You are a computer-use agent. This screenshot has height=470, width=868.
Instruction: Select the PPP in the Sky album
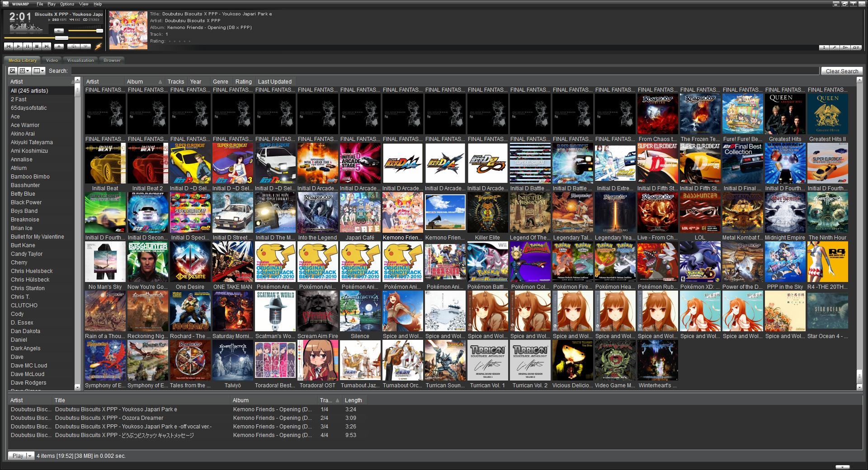pyautogui.click(x=785, y=262)
